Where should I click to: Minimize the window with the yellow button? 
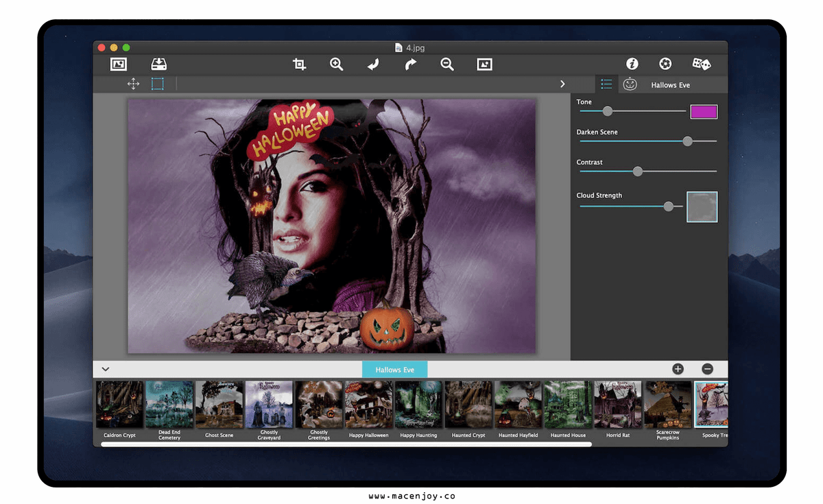[x=114, y=47]
